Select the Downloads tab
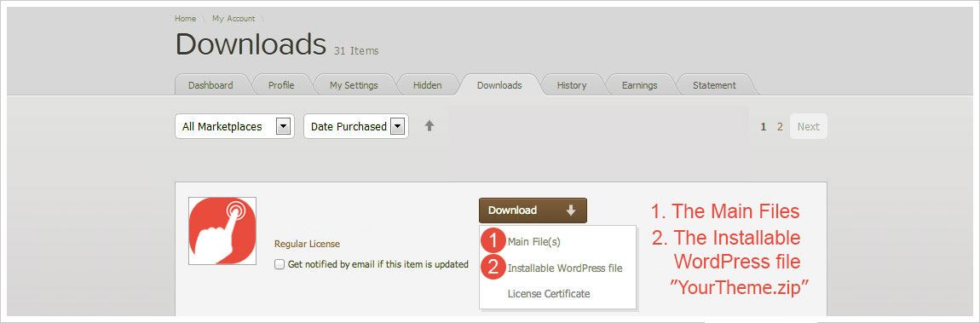980x323 pixels. point(499,85)
